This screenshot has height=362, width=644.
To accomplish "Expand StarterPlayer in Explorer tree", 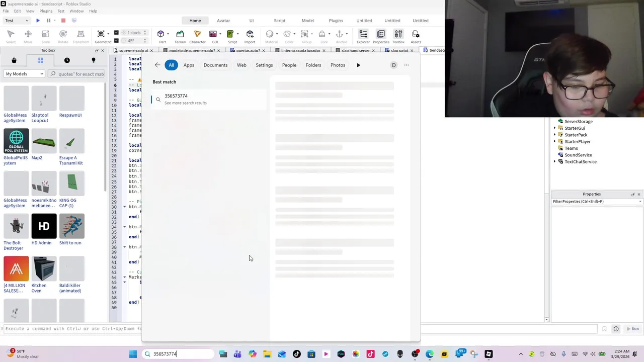I will point(555,142).
